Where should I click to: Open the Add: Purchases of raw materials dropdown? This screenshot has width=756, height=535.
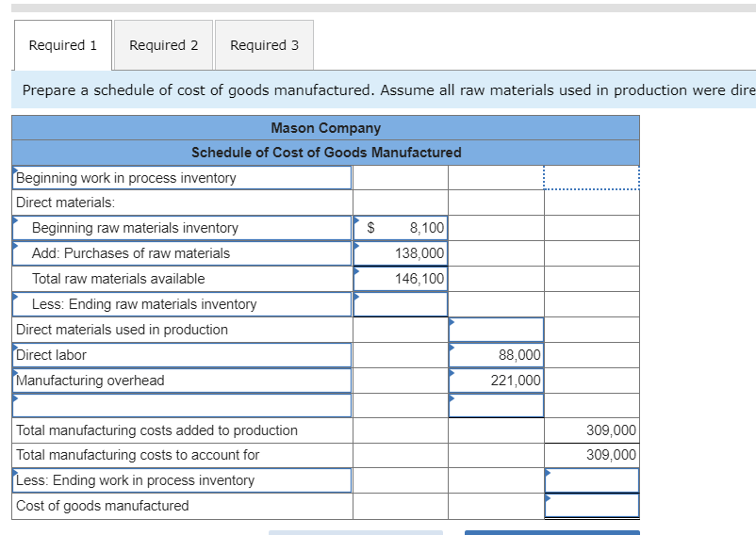(x=183, y=253)
